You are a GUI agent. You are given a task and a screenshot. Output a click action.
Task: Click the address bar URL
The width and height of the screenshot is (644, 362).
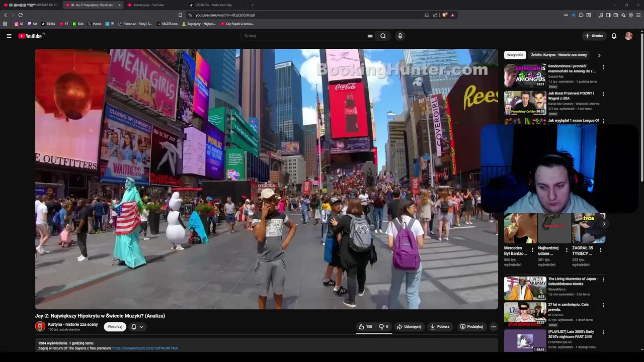[x=225, y=15]
